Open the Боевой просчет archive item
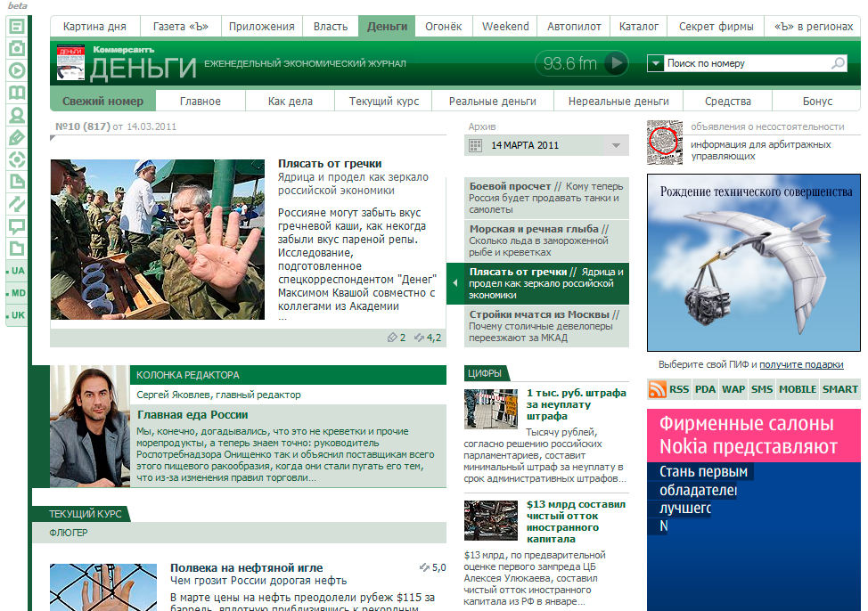 click(x=546, y=198)
